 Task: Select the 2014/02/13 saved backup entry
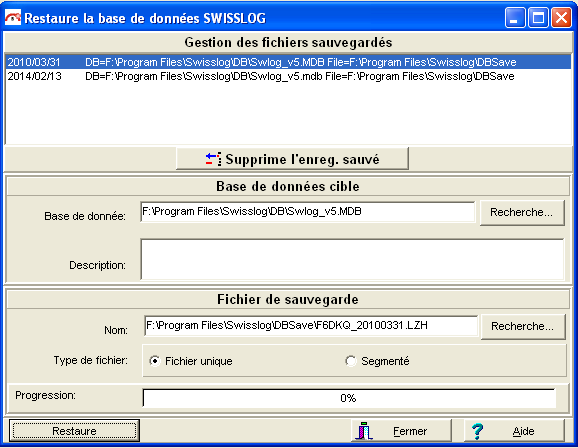pyautogui.click(x=288, y=76)
